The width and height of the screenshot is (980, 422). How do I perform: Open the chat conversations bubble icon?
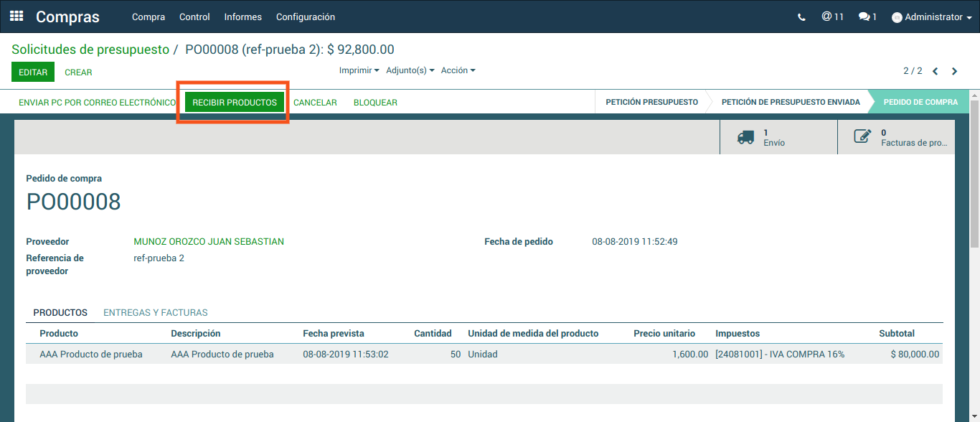[867, 17]
